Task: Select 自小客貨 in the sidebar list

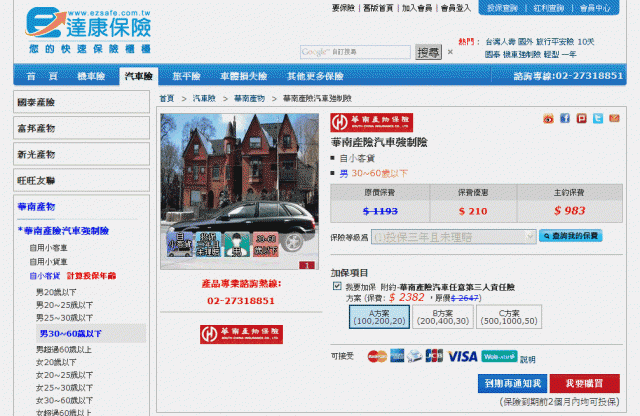Action: [45, 276]
